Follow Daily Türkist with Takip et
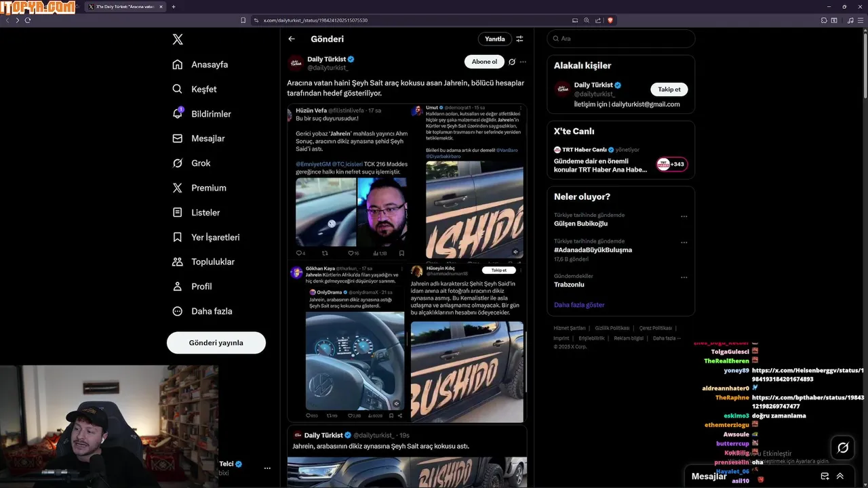Image resolution: width=868 pixels, height=488 pixels. 669,89
